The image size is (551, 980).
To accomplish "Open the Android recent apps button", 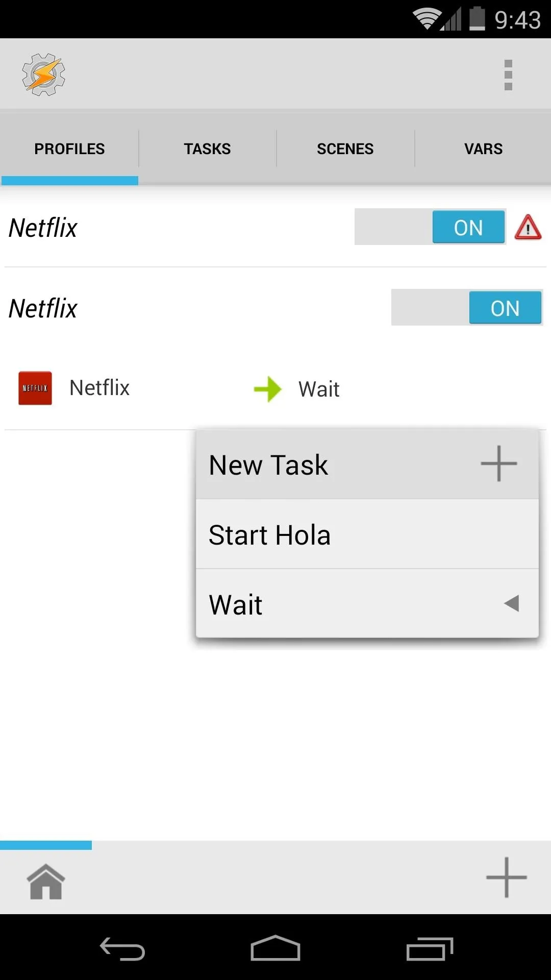I will click(430, 949).
